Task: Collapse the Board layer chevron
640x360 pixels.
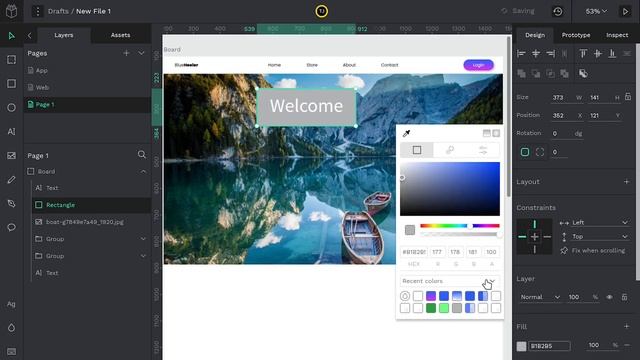Action: [x=143, y=171]
